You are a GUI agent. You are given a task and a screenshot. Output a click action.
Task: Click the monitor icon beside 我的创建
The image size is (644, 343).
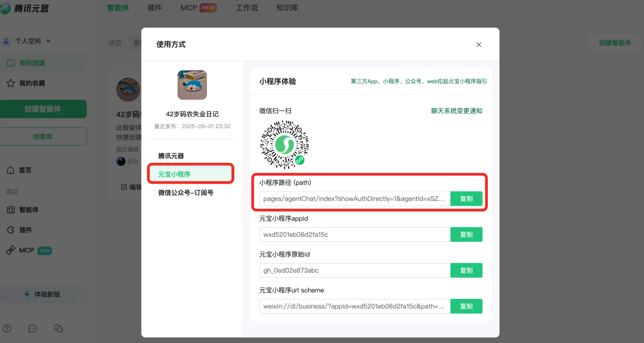coord(11,63)
